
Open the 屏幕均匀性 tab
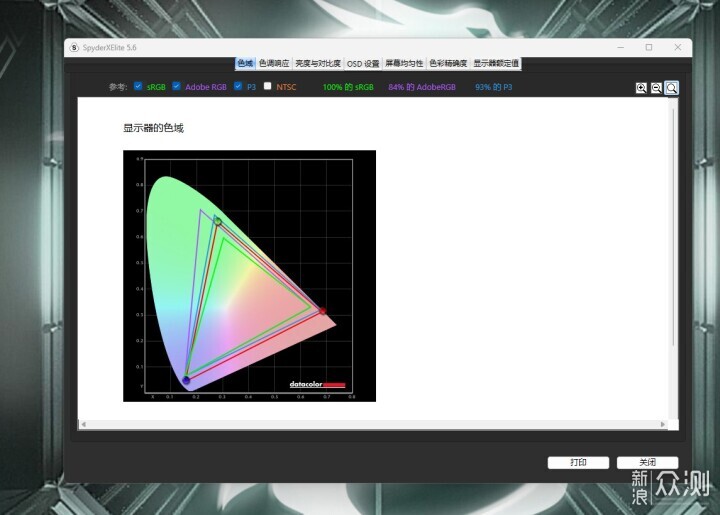[x=404, y=63]
